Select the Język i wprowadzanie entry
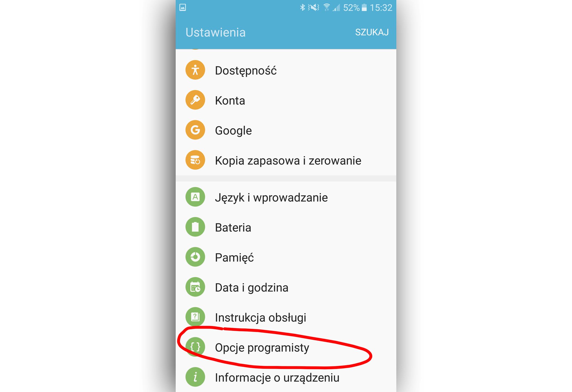The height and width of the screenshot is (392, 572). 286,197
